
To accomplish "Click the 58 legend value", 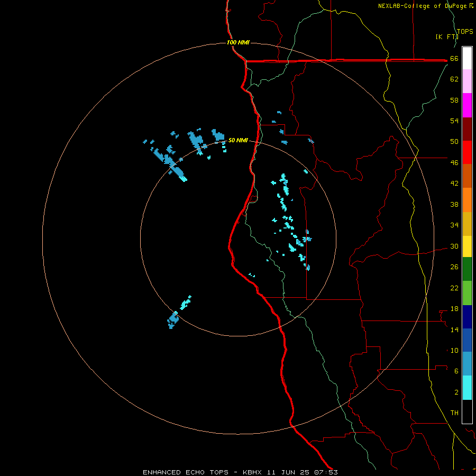I will coord(454,100).
